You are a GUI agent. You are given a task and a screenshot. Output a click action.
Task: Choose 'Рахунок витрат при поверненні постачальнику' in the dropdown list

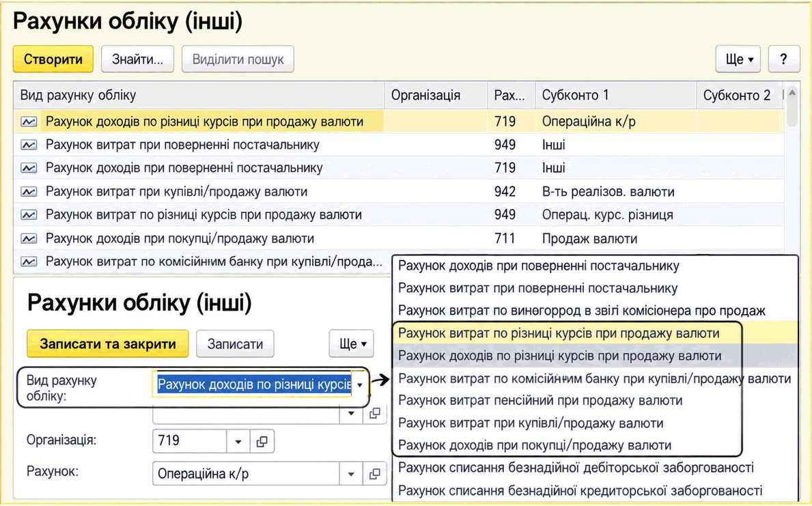(x=537, y=288)
